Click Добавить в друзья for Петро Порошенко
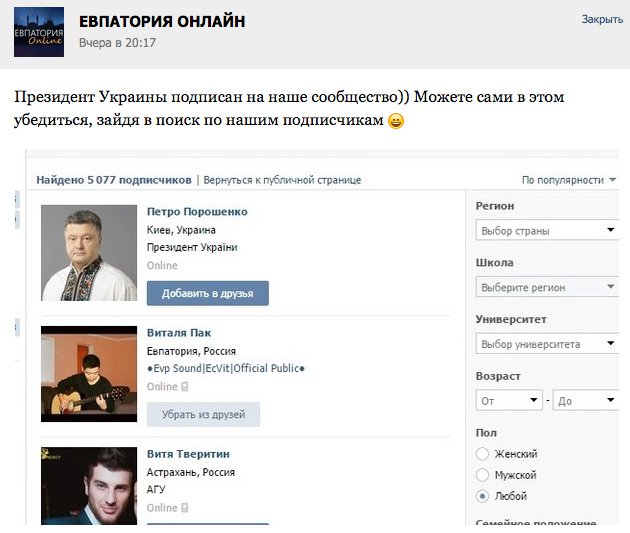The image size is (630, 533). point(207,294)
